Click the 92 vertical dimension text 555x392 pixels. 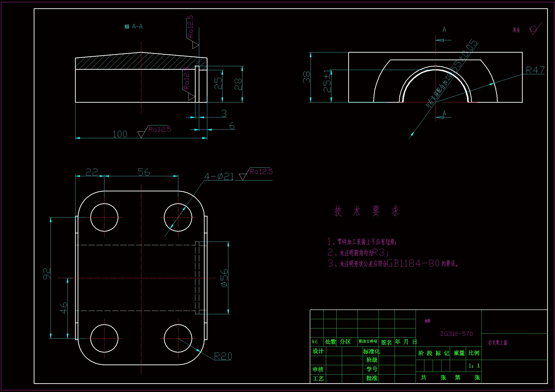tap(47, 273)
